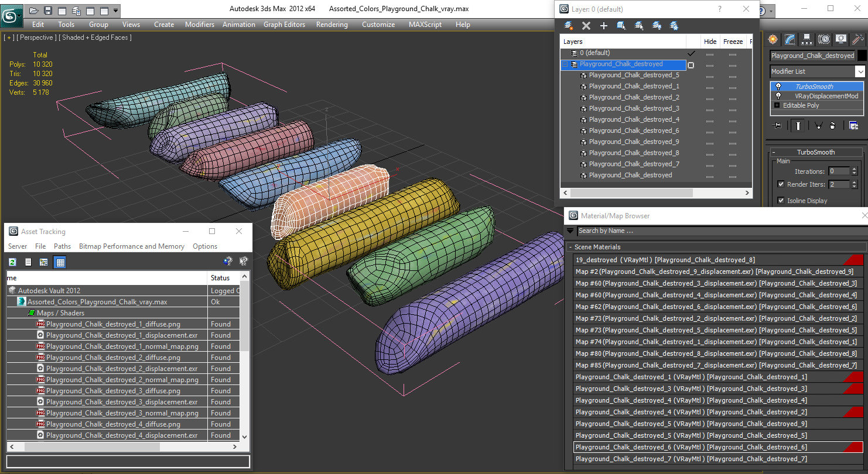Select Playground_Chalk_destroyed_4 in layer list
The image size is (868, 474).
634,119
